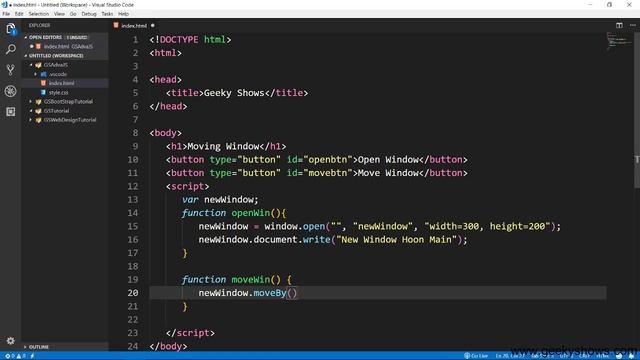Select index.html in workspace file tree

(65, 83)
